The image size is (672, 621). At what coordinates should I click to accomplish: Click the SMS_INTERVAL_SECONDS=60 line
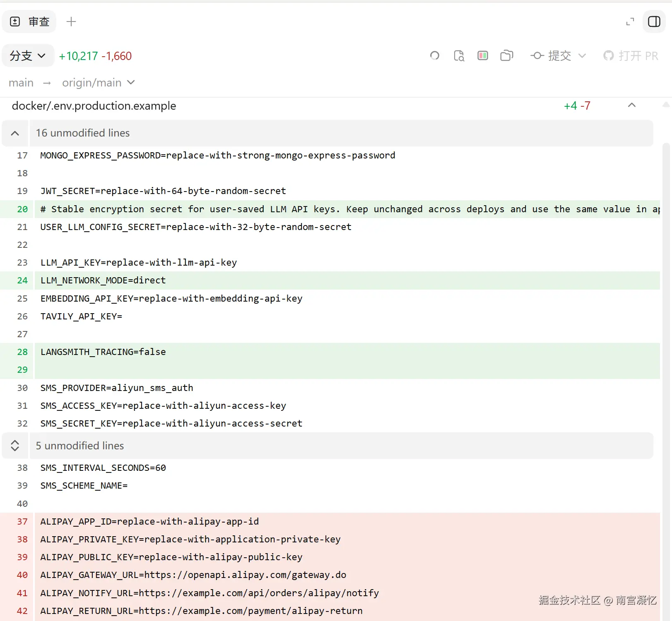click(x=103, y=468)
